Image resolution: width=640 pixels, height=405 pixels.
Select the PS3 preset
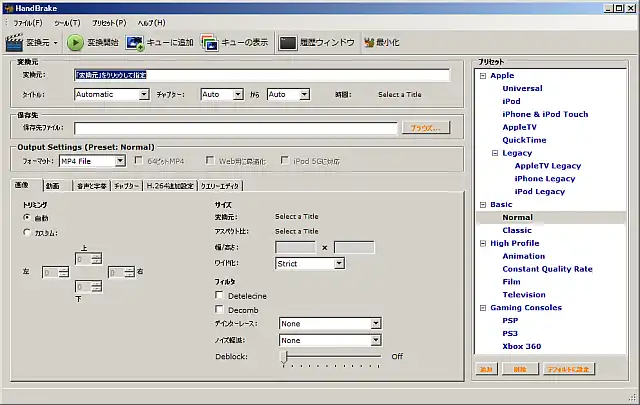[510, 334]
